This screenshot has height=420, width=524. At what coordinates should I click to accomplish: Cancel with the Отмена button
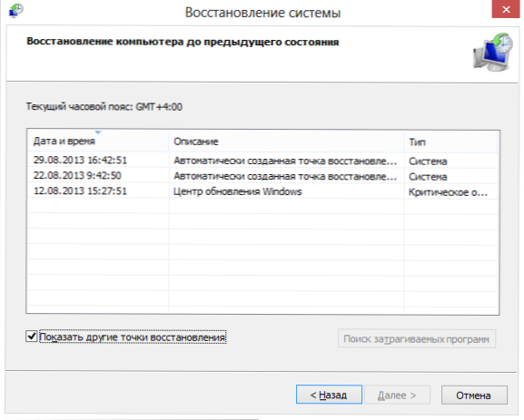coord(474,395)
